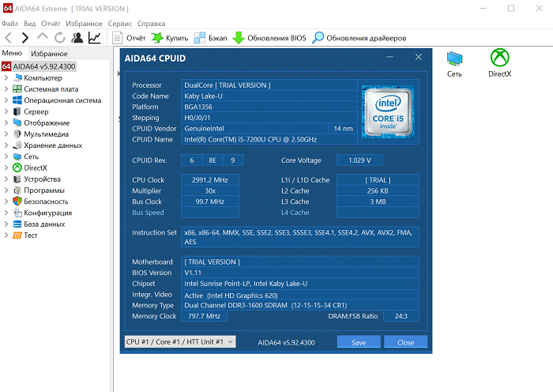Switch to the Избранное tab
This screenshot has width=553, height=392.
pyautogui.click(x=49, y=53)
